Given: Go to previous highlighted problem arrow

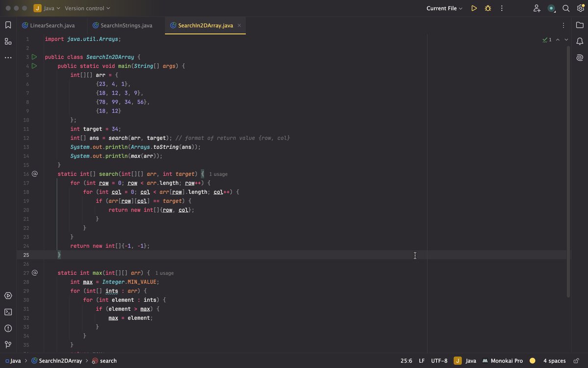Looking at the screenshot, I should (x=558, y=40).
